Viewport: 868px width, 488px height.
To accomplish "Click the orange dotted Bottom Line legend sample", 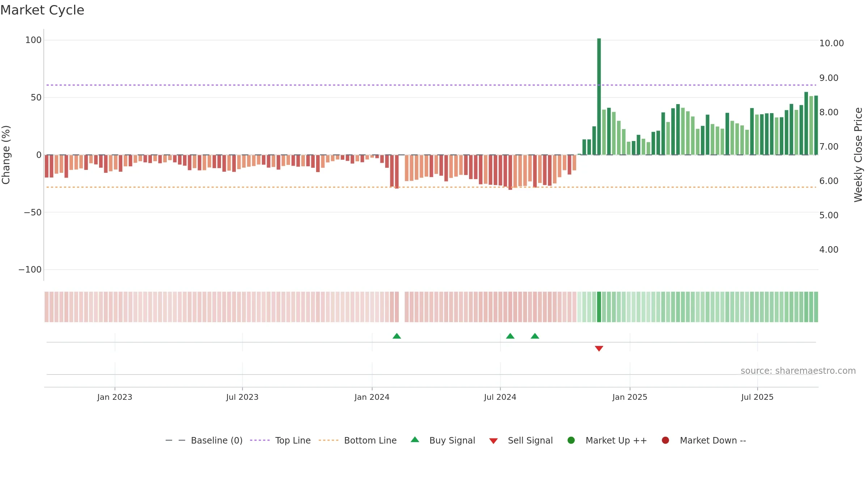I will pos(328,440).
